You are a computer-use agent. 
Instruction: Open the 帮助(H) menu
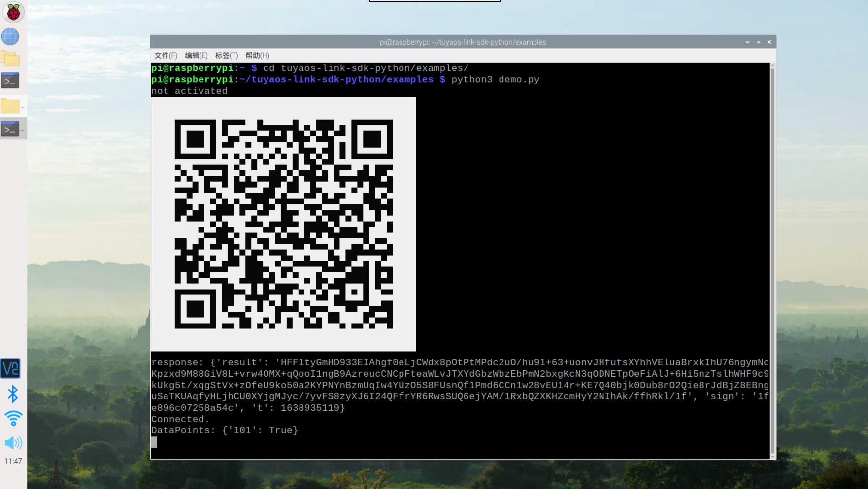coord(257,56)
